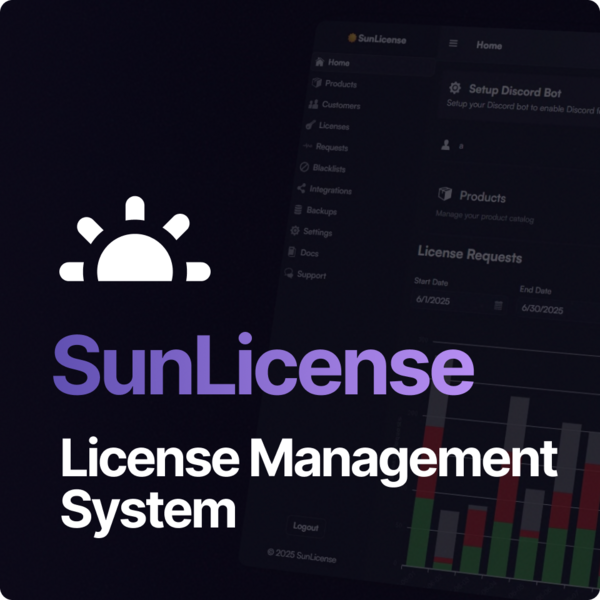Open the Home menu item
The height and width of the screenshot is (600, 600).
pyautogui.click(x=373, y=64)
